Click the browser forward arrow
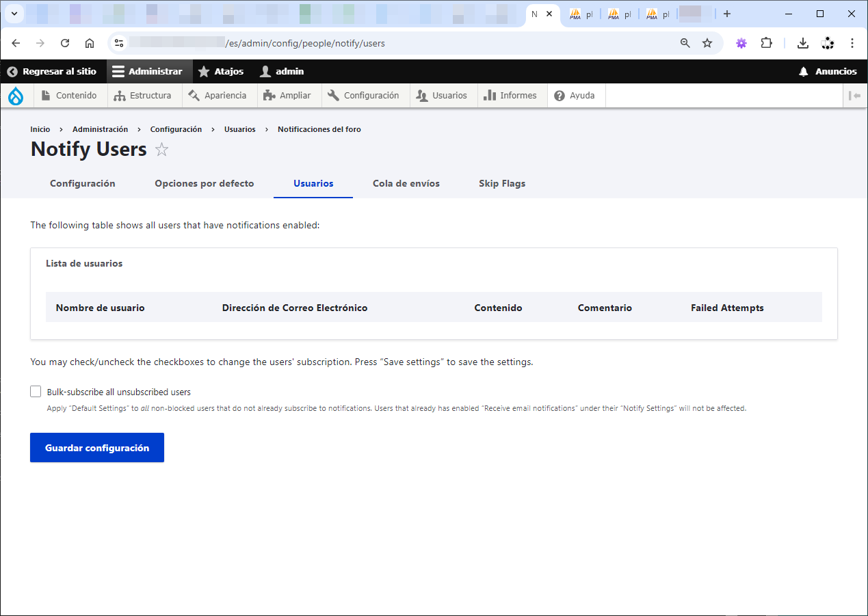 [40, 43]
